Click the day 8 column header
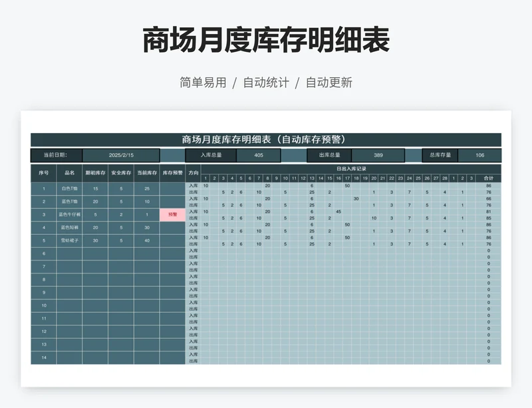The image size is (532, 408). pos(267,178)
